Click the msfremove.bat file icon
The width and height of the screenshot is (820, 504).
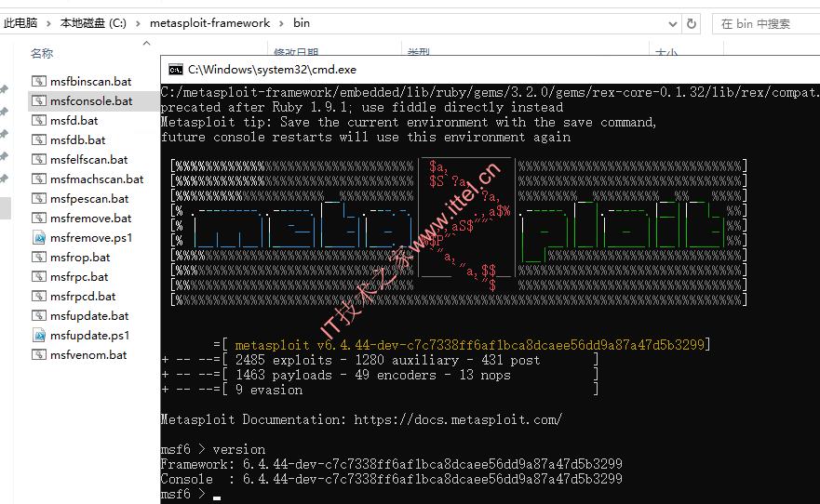pos(39,218)
